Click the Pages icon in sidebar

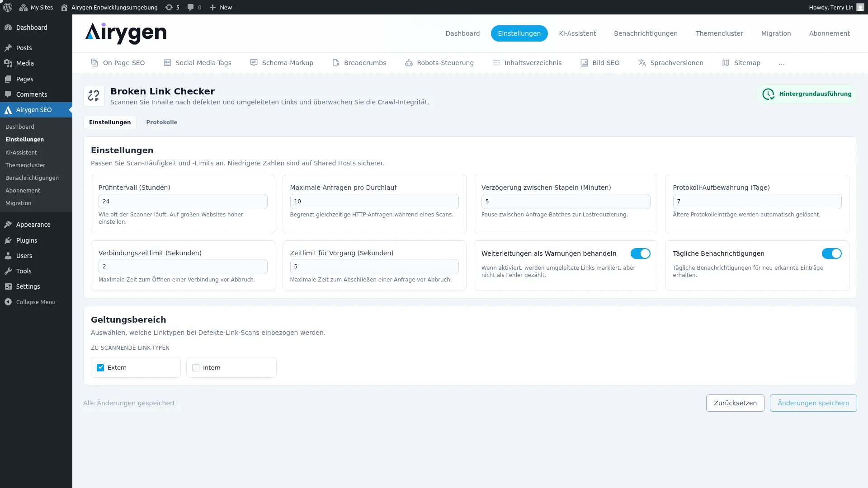pos(8,79)
